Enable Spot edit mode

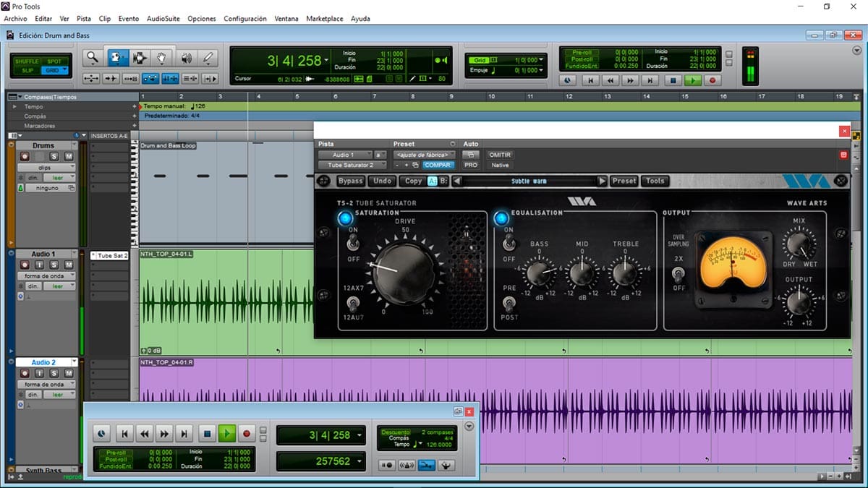point(55,61)
